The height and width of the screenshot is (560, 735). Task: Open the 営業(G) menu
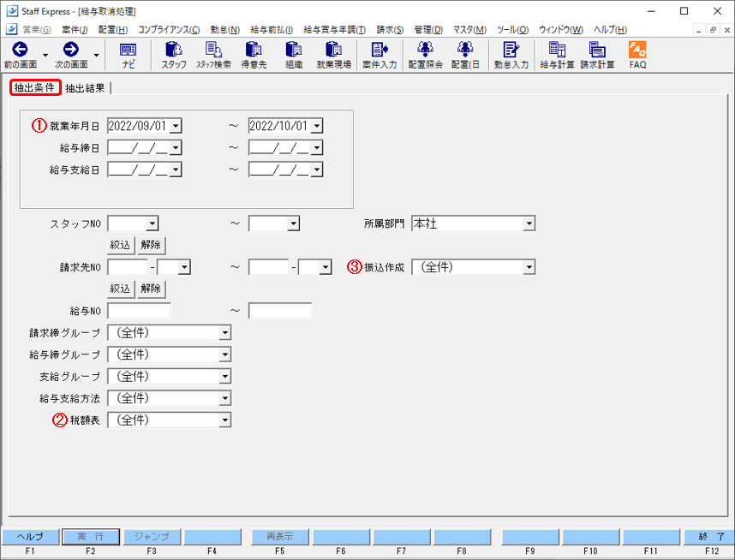(x=37, y=29)
